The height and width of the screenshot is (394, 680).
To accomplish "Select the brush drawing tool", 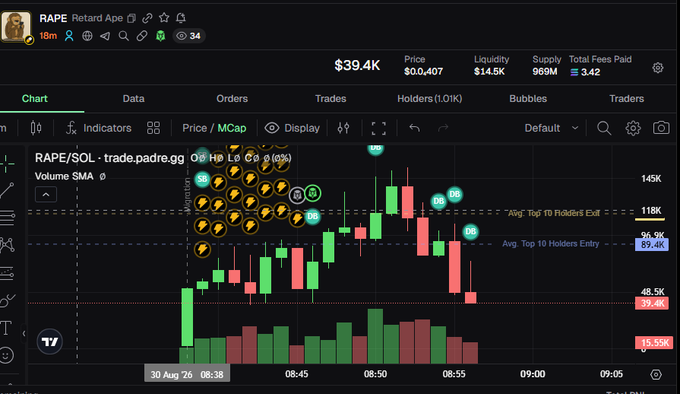I will (x=7, y=300).
